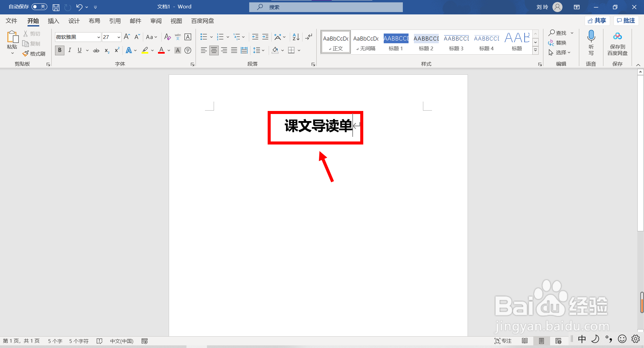
Task: Click the Clear Formatting eraser icon
Action: (x=167, y=37)
